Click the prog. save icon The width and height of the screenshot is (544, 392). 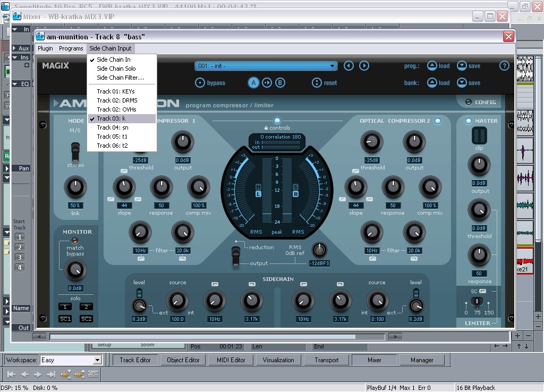tap(462, 66)
